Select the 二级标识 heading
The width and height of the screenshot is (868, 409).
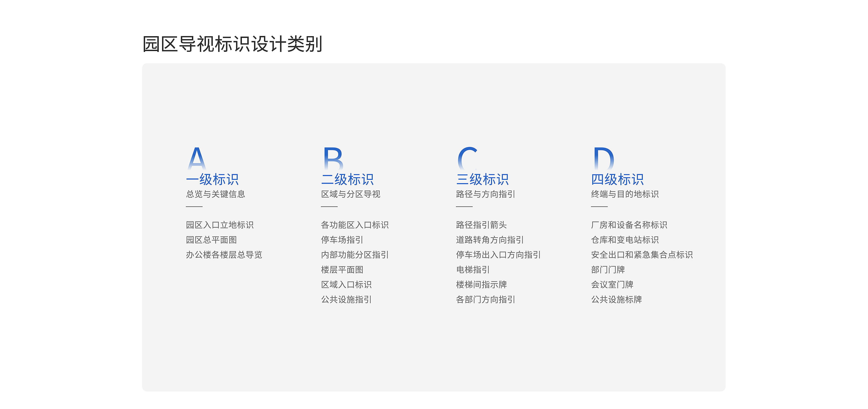coord(347,179)
